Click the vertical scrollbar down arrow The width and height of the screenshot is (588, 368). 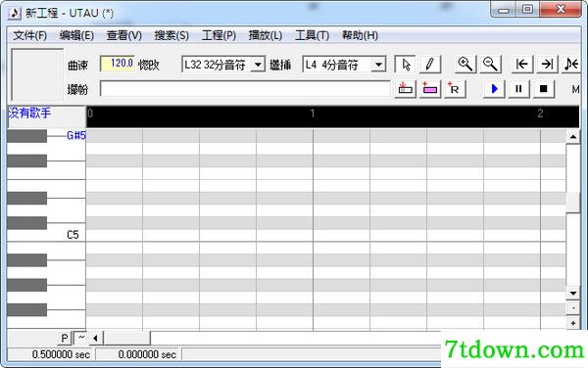573,293
